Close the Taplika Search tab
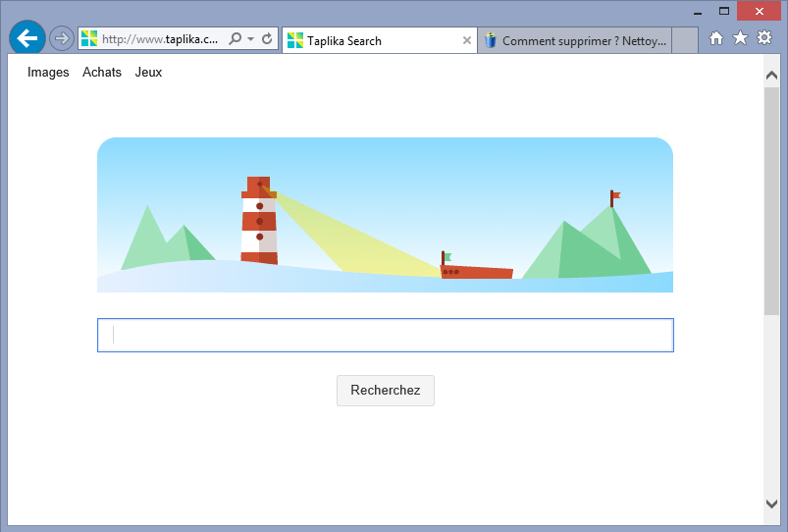 click(467, 40)
